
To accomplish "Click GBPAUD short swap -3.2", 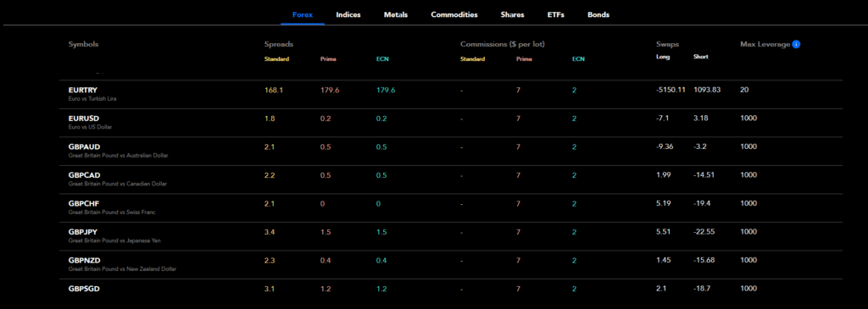I will pos(700,146).
